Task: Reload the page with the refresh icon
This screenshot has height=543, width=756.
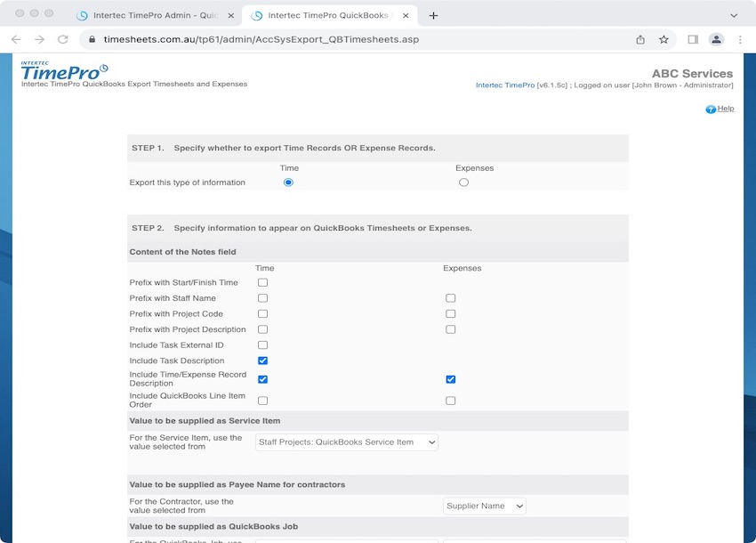Action: click(x=62, y=39)
